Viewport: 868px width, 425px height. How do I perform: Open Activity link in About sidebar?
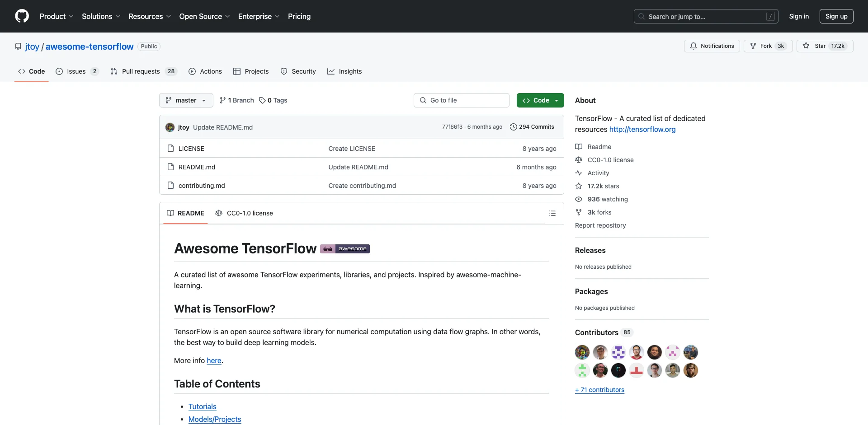coord(592,173)
